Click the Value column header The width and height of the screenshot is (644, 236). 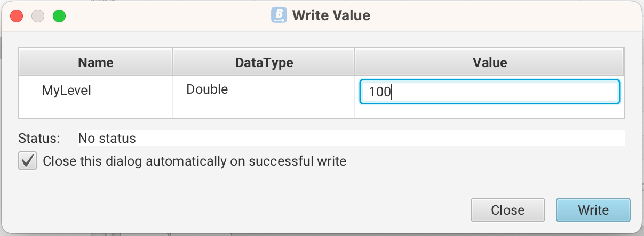click(489, 62)
